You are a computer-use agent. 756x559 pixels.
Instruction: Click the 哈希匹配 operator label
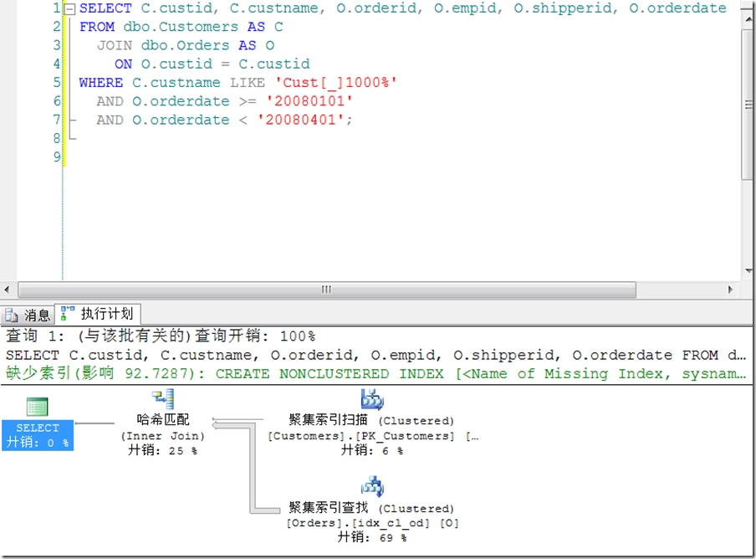(x=163, y=419)
